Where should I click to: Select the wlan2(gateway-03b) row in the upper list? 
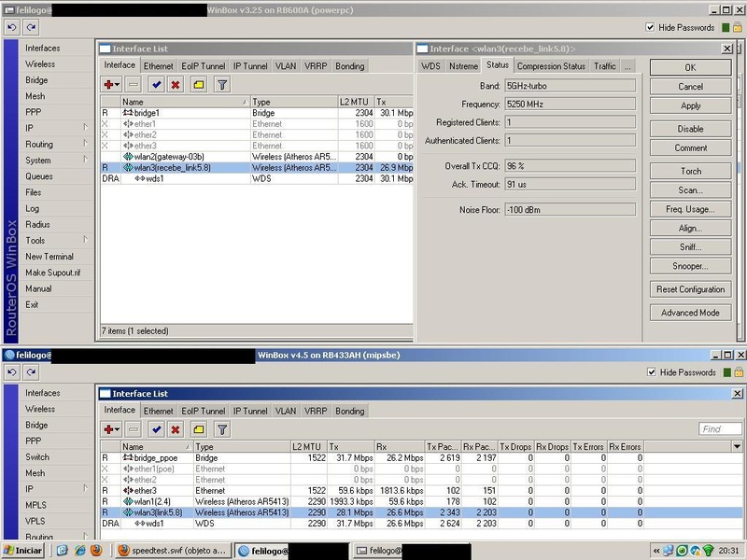[168, 157]
